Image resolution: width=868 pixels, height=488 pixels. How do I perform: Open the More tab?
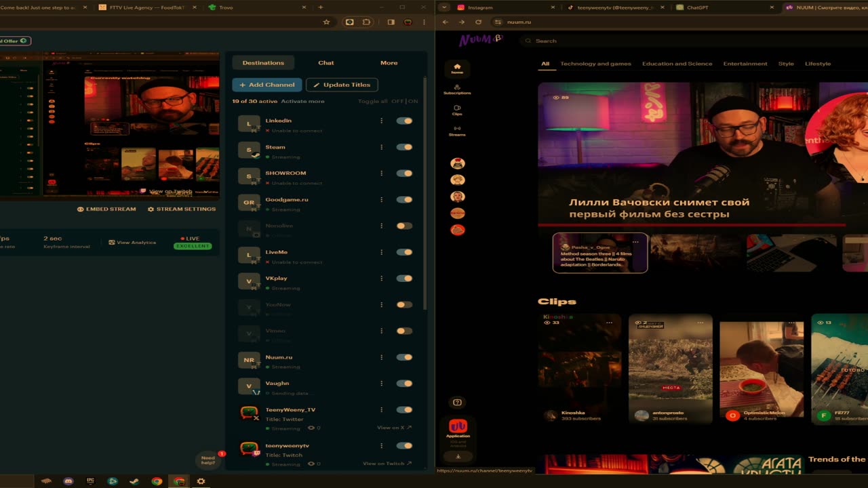click(389, 62)
